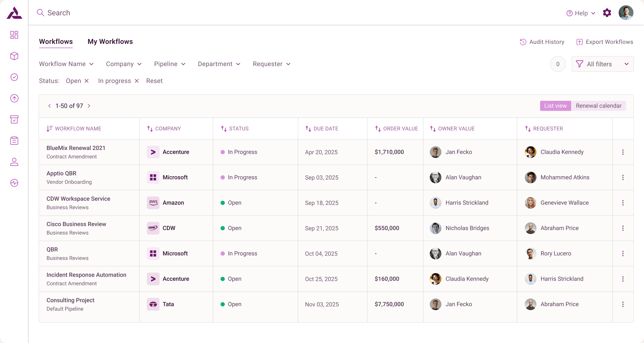Open the user profile icon in sidebar
Viewport: 644px width, 343px height.
[14, 162]
